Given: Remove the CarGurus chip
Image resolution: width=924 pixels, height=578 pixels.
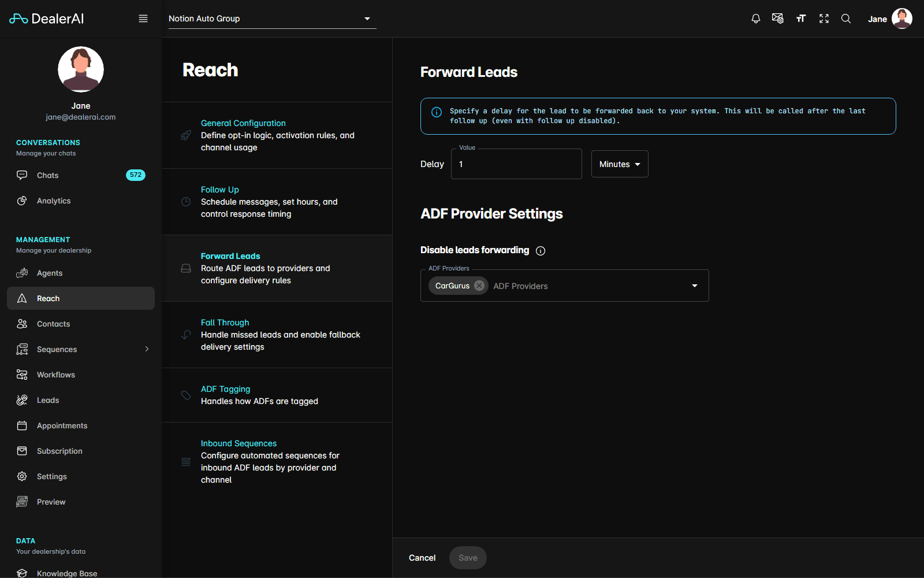Looking at the screenshot, I should (479, 286).
